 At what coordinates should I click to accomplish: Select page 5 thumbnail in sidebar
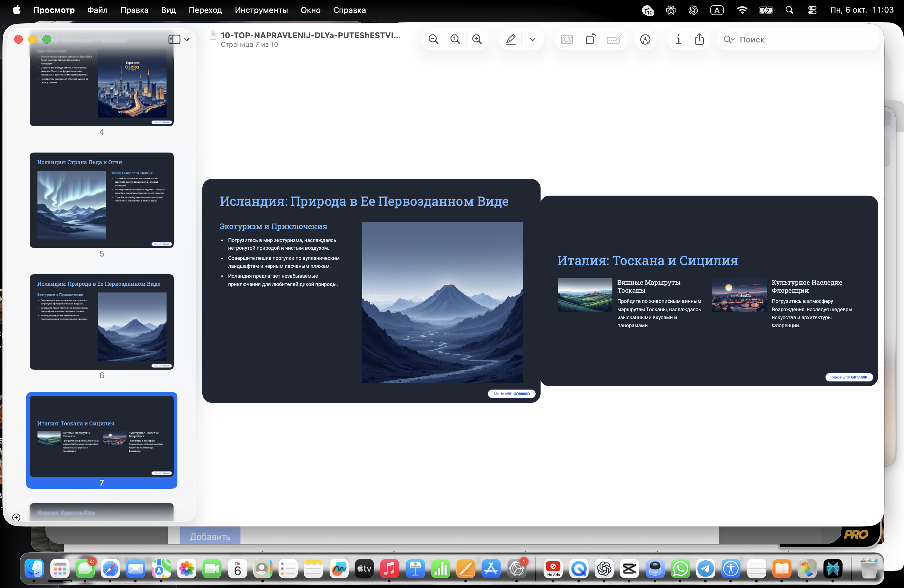(101, 200)
